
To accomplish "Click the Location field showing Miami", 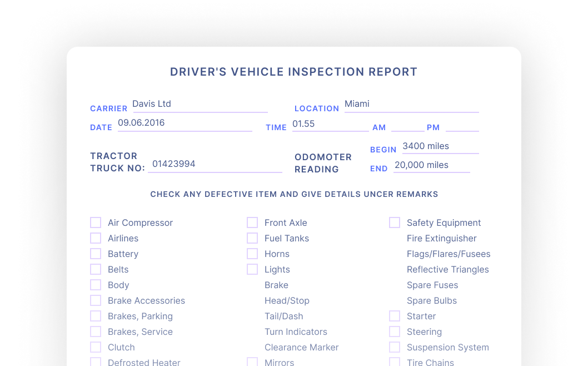I will point(411,104).
